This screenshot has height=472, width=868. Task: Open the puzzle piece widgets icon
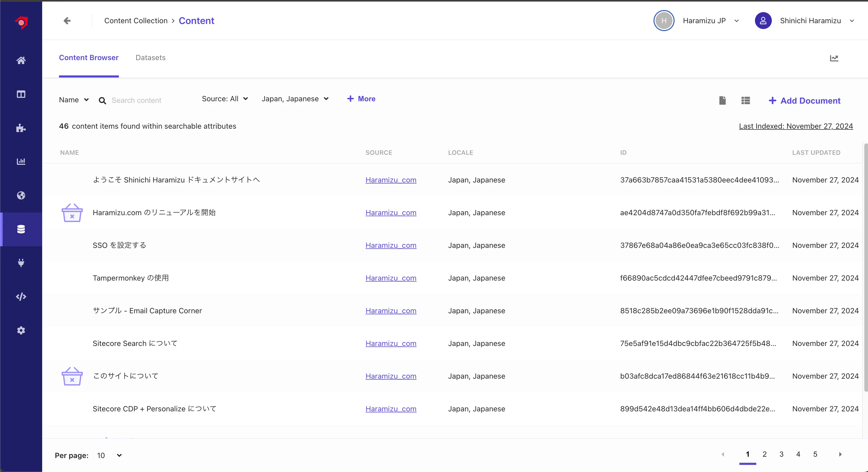click(x=21, y=128)
